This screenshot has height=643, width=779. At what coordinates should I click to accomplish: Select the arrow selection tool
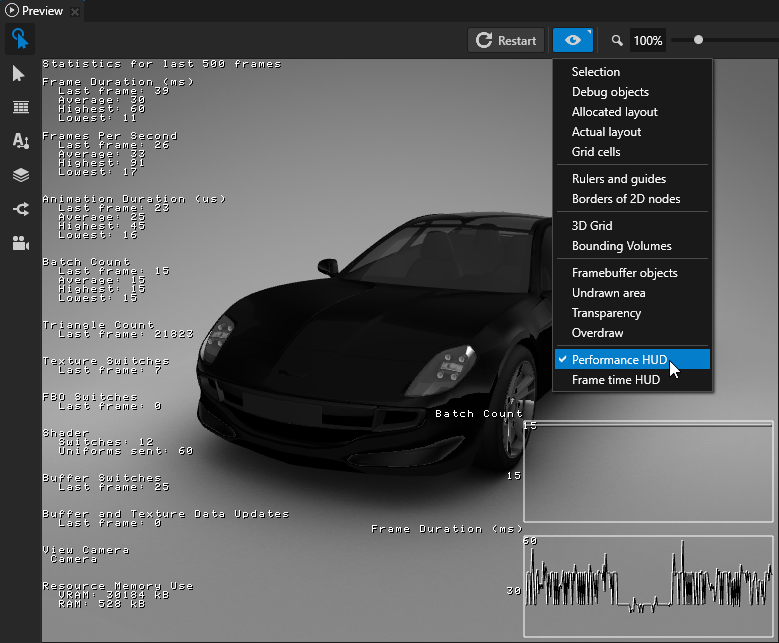[20, 74]
